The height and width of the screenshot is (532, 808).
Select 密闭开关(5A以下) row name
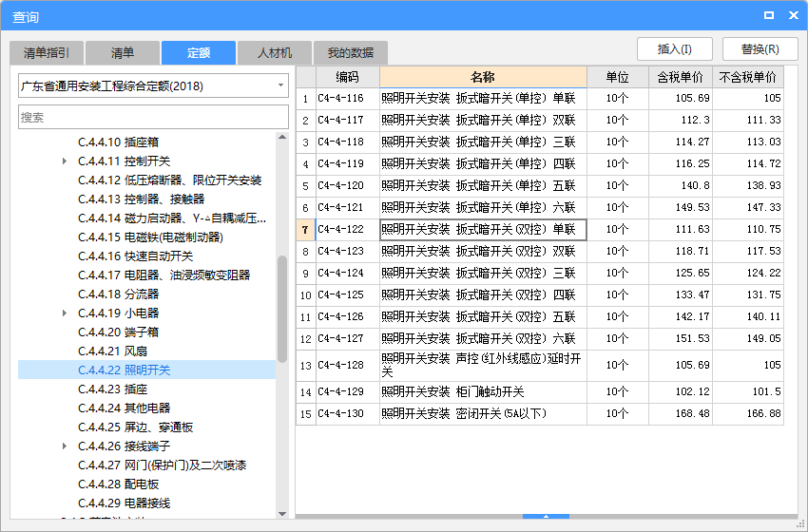click(483, 413)
